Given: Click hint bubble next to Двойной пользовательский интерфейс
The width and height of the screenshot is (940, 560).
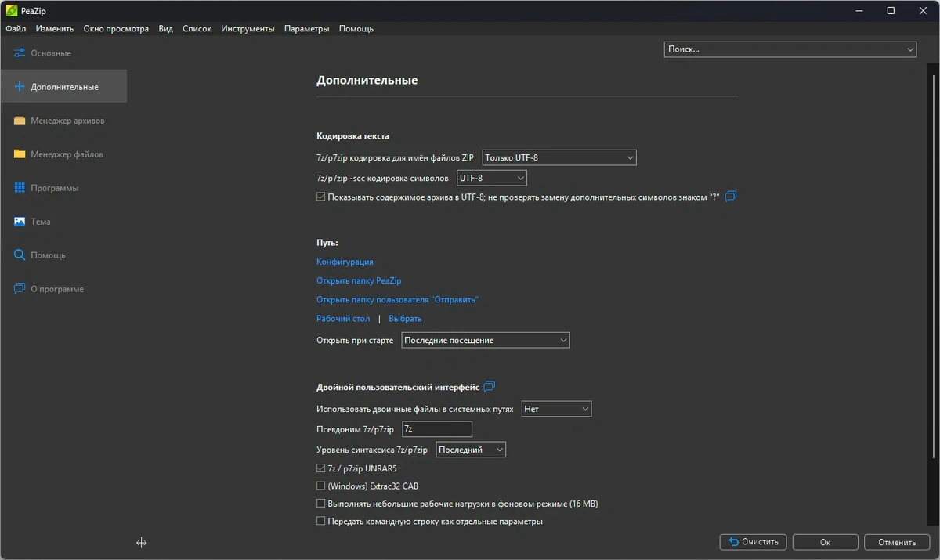Looking at the screenshot, I should click(x=490, y=387).
